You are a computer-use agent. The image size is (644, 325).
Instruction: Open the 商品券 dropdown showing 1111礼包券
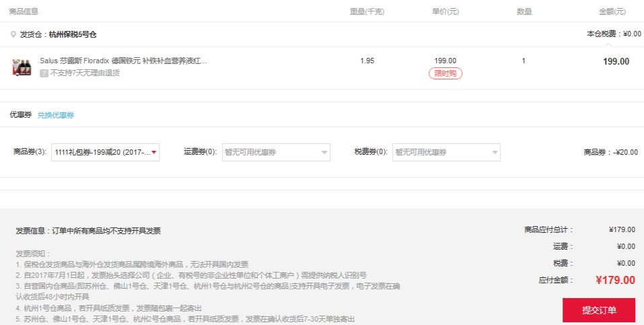[105, 153]
